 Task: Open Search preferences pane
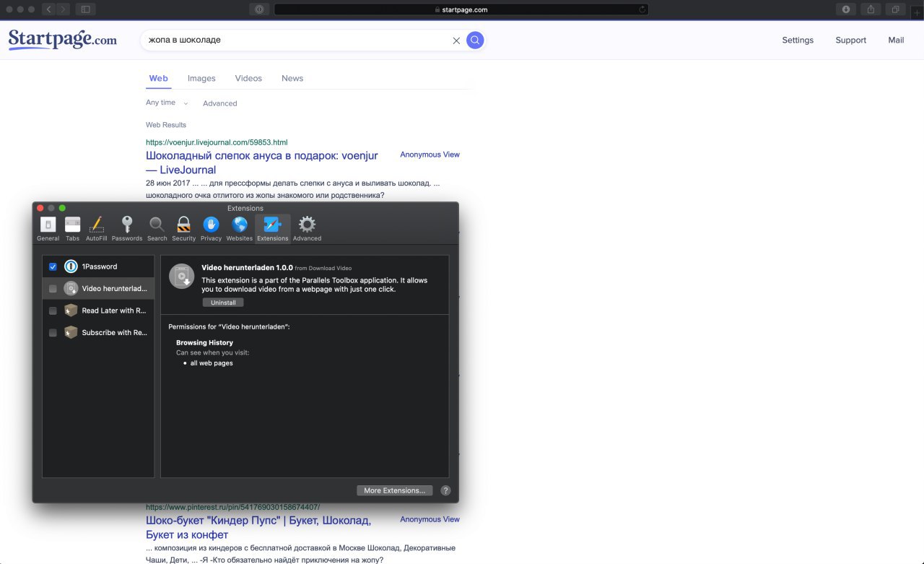pos(157,228)
